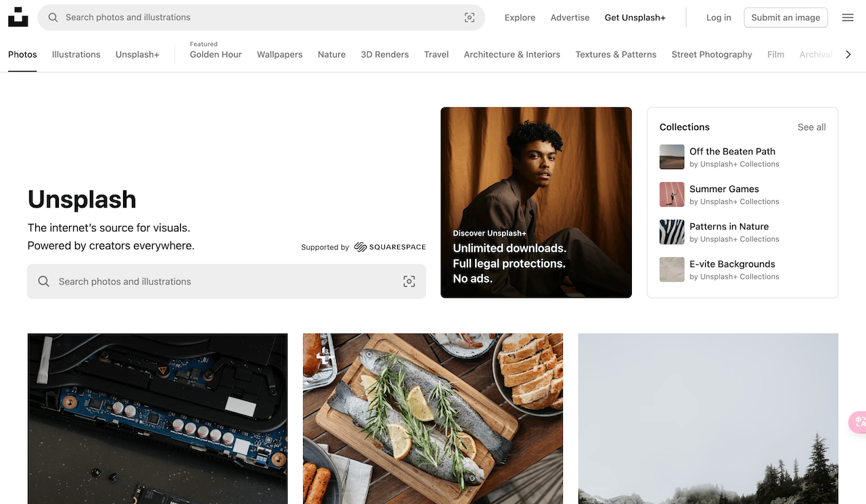Click See all collections link
866x504 pixels.
(812, 127)
